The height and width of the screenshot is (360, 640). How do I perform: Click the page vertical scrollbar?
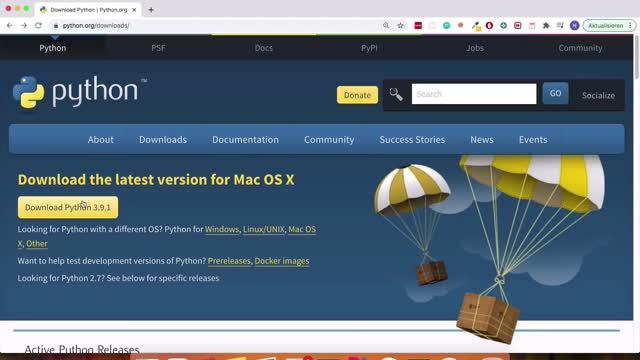(x=636, y=57)
